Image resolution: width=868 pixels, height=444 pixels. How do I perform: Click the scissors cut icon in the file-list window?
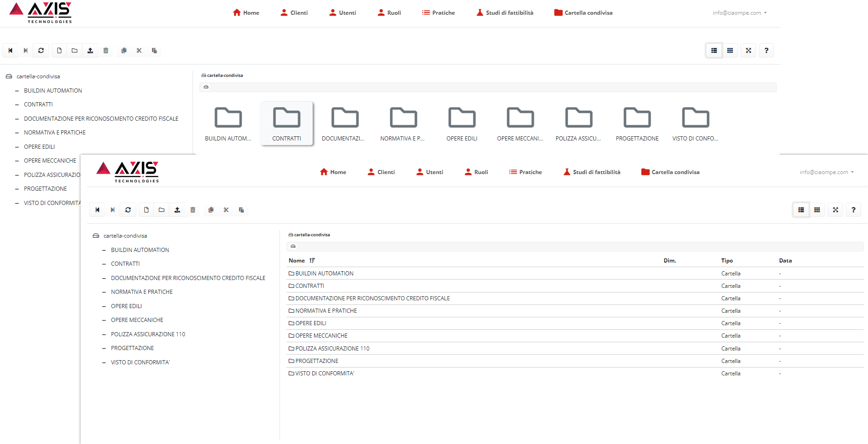pyautogui.click(x=226, y=210)
